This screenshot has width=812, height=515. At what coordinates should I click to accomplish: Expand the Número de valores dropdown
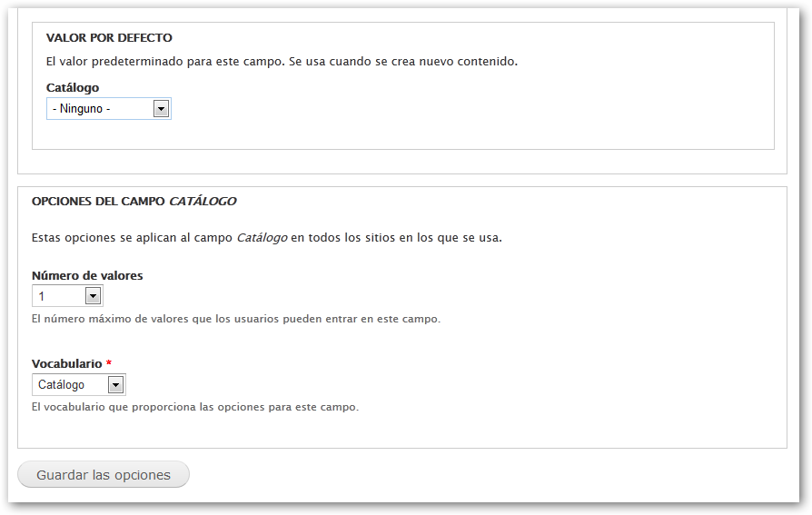tap(60, 296)
